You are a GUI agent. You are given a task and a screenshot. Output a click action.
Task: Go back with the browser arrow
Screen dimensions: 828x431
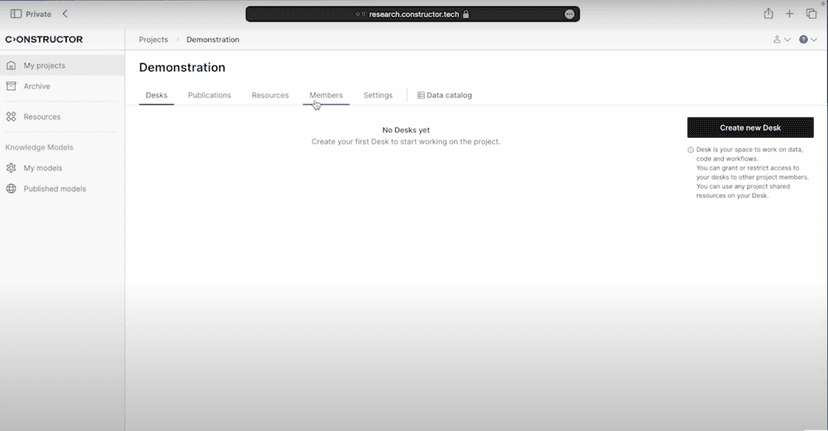(x=65, y=14)
